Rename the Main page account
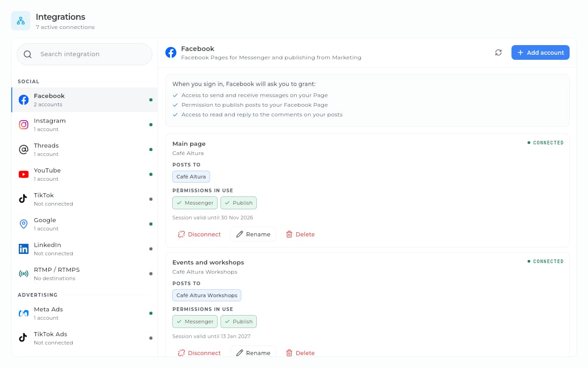The width and height of the screenshot is (588, 368). tap(253, 234)
